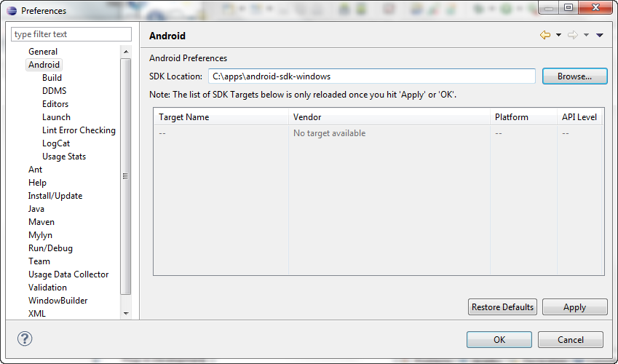
Task: Select the Android preferences category
Action: (x=44, y=65)
